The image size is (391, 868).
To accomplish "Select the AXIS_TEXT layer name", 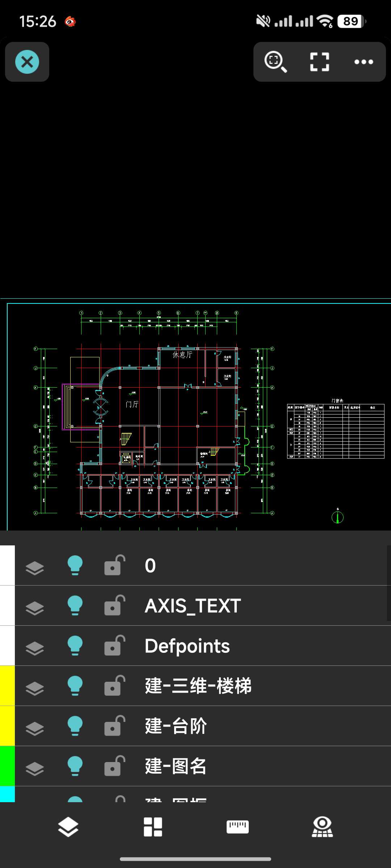I will click(x=193, y=606).
